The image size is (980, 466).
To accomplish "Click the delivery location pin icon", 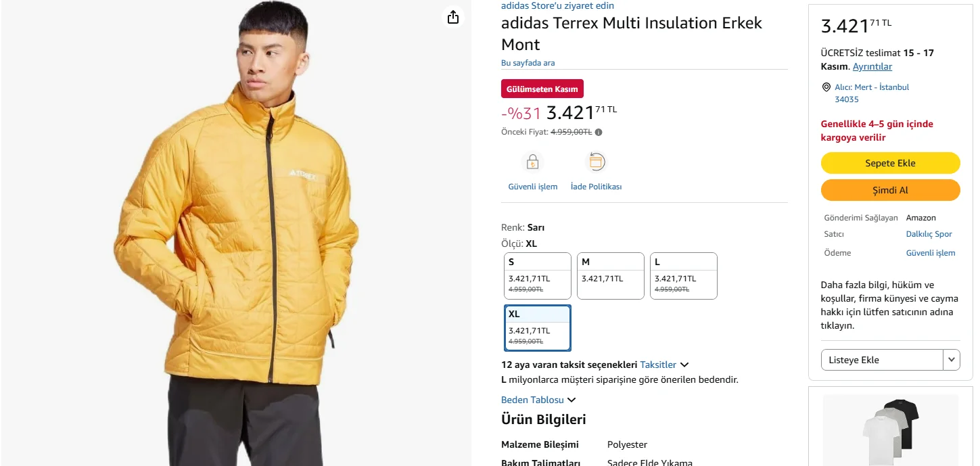I will (826, 87).
